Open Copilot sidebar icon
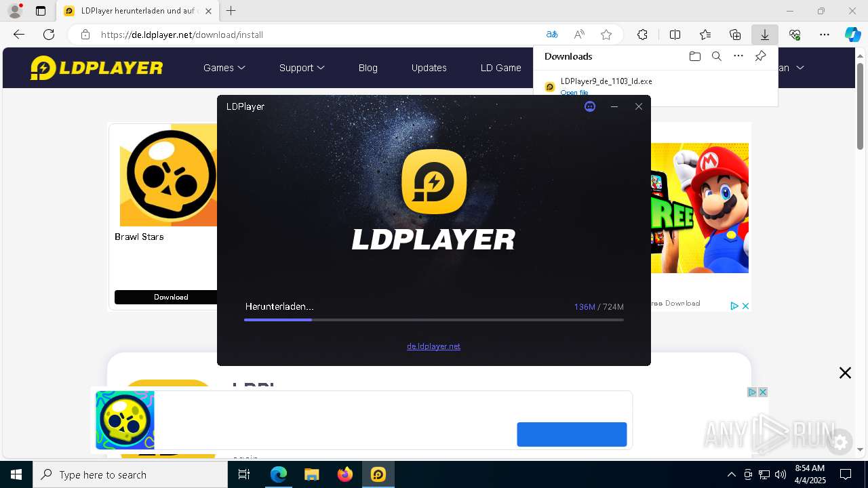The image size is (868, 488). 853,35
